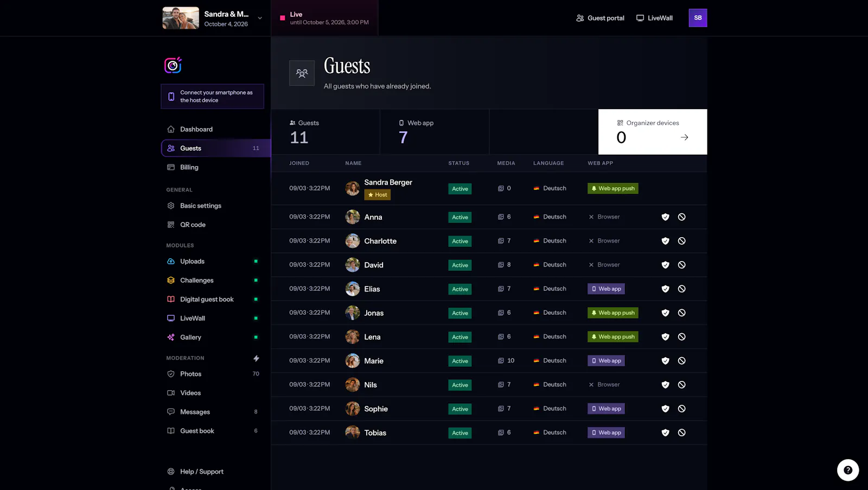Click the app camera logo
868x490 pixels.
[x=173, y=65]
